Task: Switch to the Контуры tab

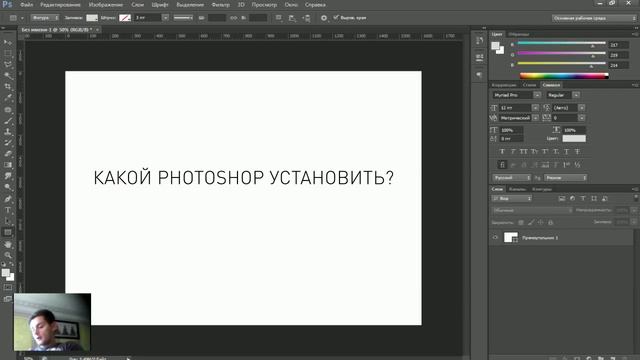Action: tap(542, 189)
